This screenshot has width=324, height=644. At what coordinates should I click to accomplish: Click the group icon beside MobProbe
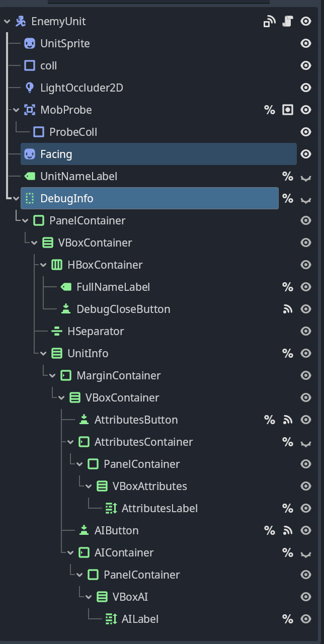[x=287, y=110]
